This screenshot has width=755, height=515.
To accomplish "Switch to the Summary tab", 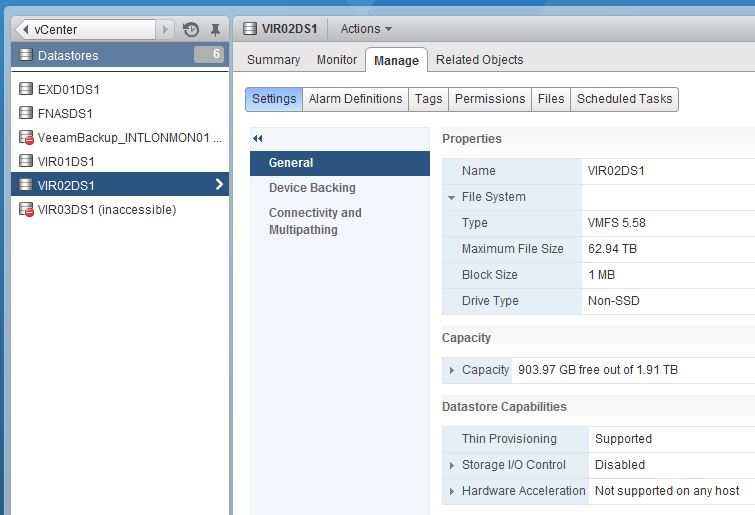I will pyautogui.click(x=273, y=60).
